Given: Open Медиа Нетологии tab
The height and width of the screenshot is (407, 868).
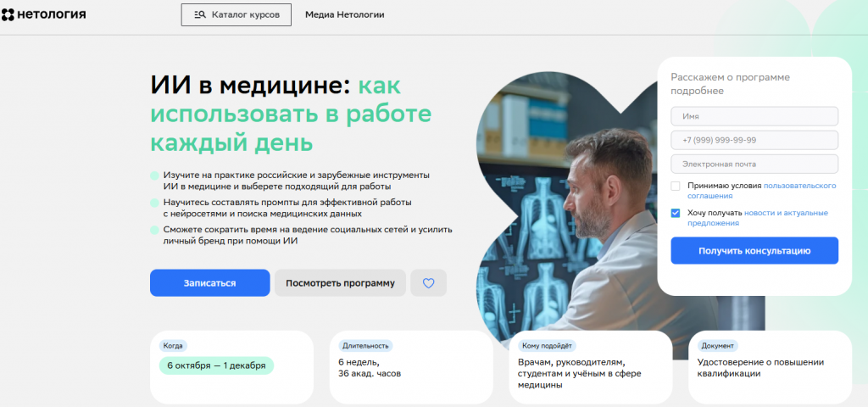Looking at the screenshot, I should coord(344,15).
